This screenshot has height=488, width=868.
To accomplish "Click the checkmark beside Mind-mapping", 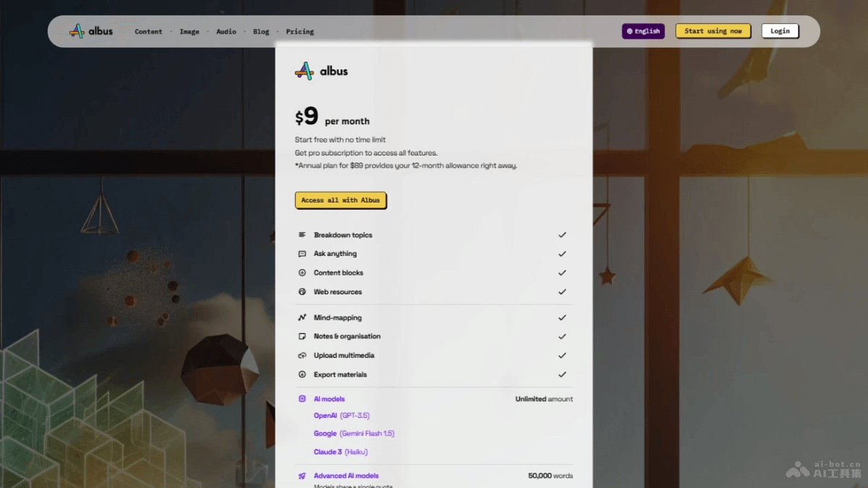I will (x=562, y=317).
